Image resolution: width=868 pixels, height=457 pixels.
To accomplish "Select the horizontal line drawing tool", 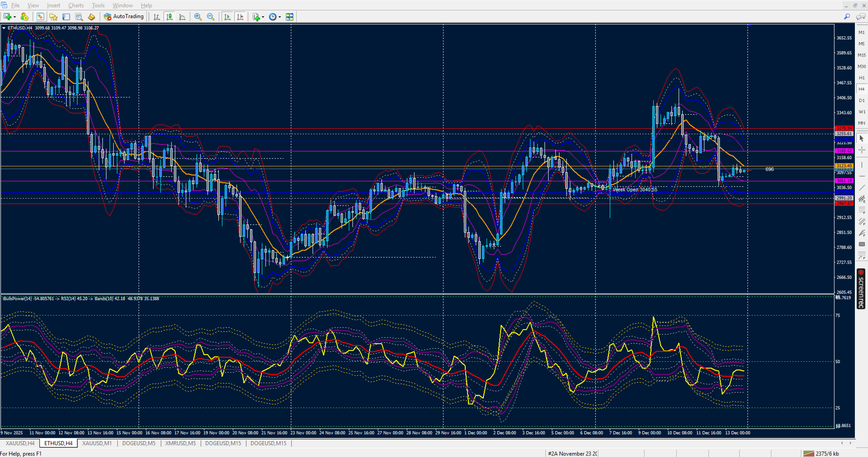I will (x=862, y=176).
